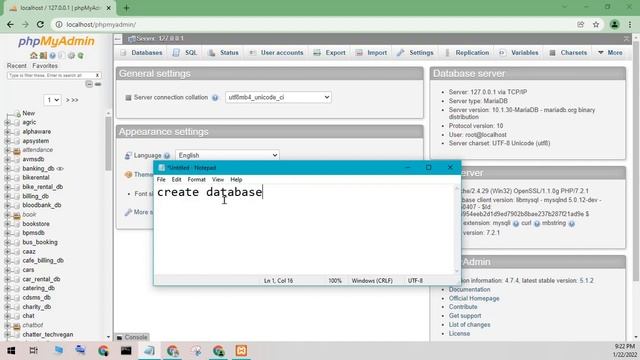Click the mbstring extension help icon
Image resolution: width=640 pixels, height=360 pixels.
pos(571,224)
